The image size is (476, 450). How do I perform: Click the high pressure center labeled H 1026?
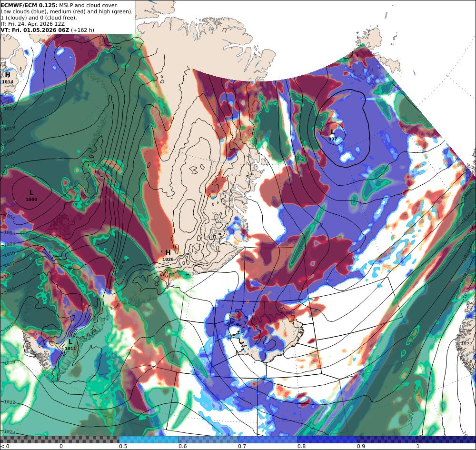(168, 256)
